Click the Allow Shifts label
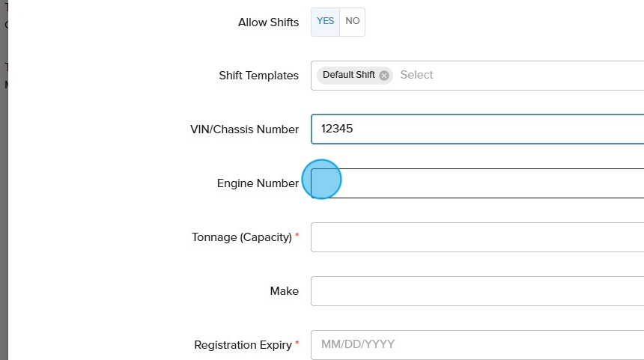 [268, 22]
